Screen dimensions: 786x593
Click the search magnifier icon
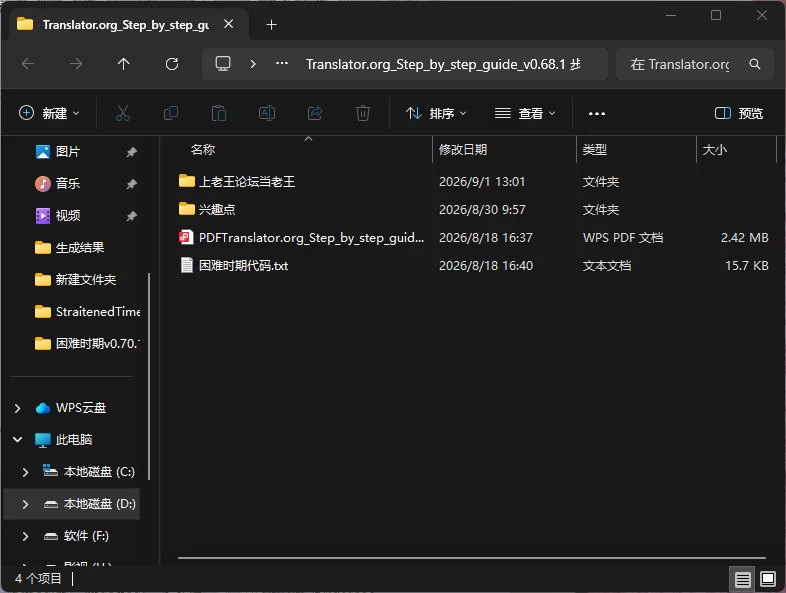754,64
